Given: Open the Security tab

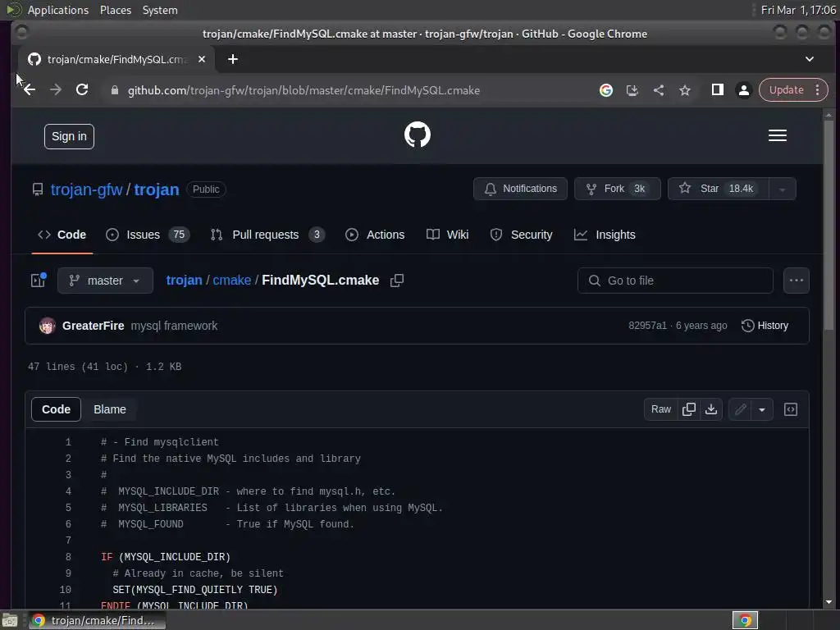Looking at the screenshot, I should click(521, 235).
